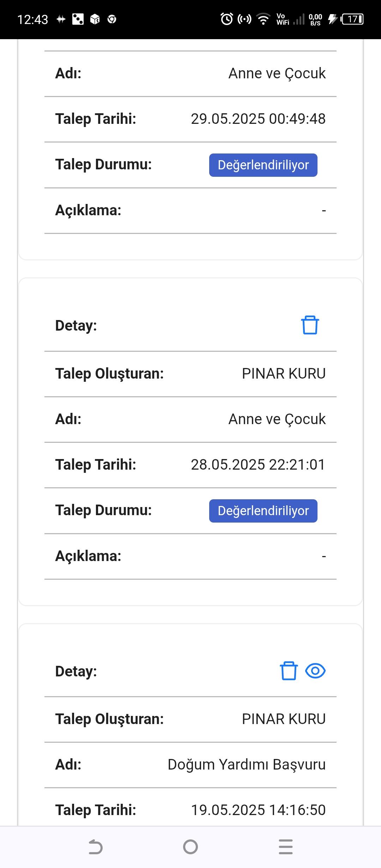Tap the hotspot icon in status bar
The height and width of the screenshot is (868, 381).
244,19
